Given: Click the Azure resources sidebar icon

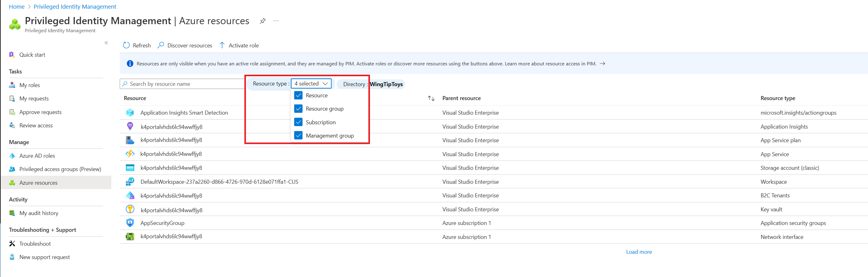Looking at the screenshot, I should coord(12,182).
